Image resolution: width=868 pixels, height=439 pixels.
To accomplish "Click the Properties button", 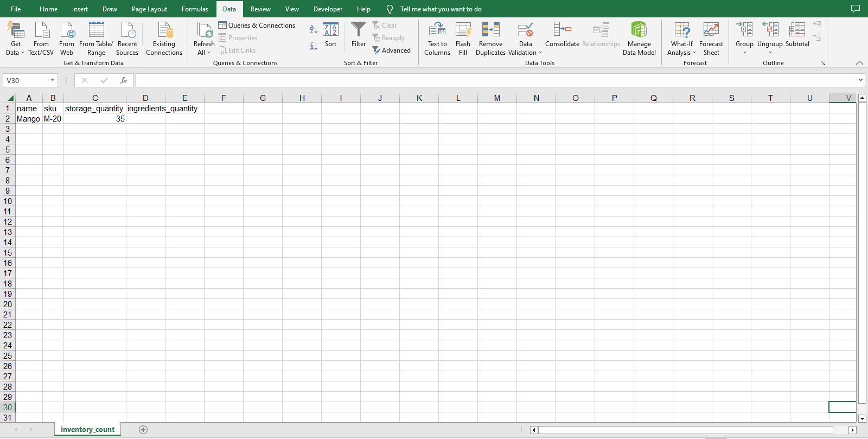I will point(238,38).
